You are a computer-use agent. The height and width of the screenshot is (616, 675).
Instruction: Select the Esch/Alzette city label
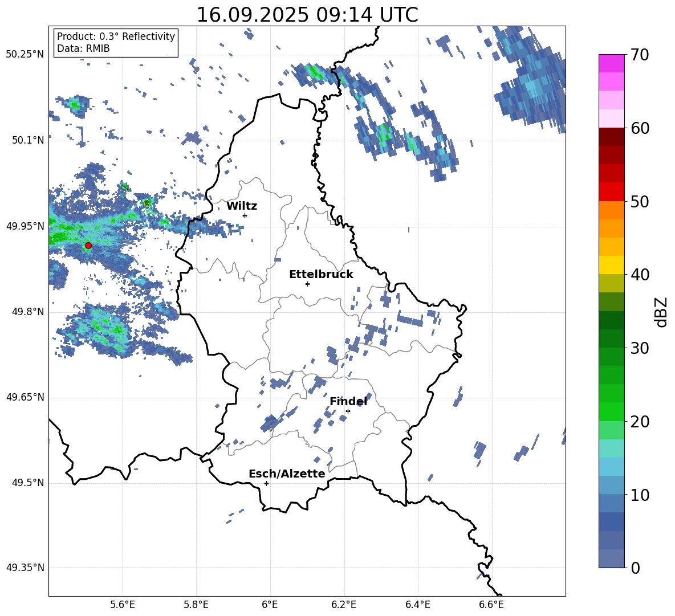pos(287,474)
